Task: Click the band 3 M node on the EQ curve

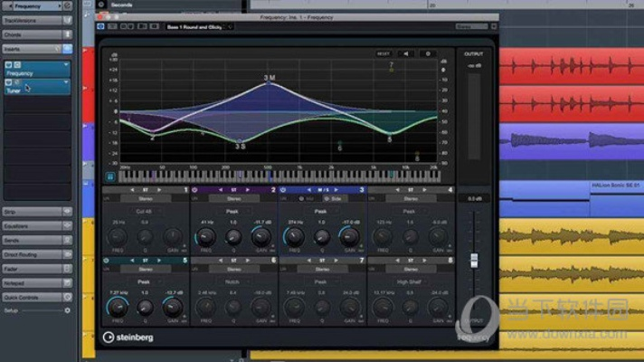Action: (269, 79)
